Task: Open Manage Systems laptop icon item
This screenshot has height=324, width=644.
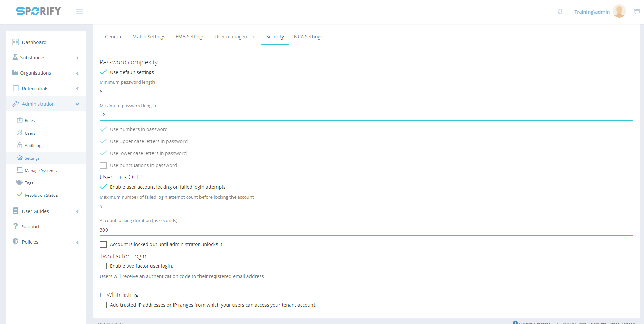Action: 20,170
